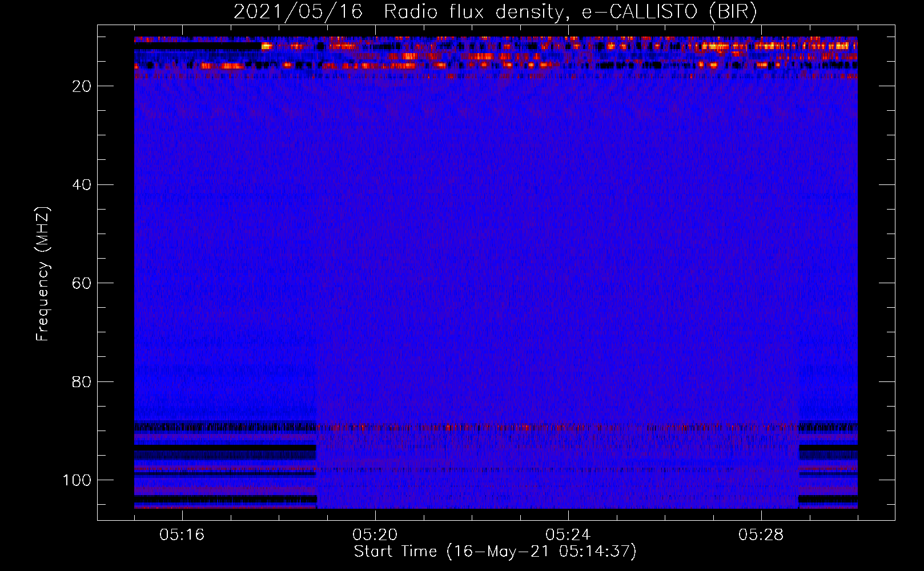Click the plot title 'Radio flux density, e-CALLISTO (BIR)'
924x571 pixels.
571,11
